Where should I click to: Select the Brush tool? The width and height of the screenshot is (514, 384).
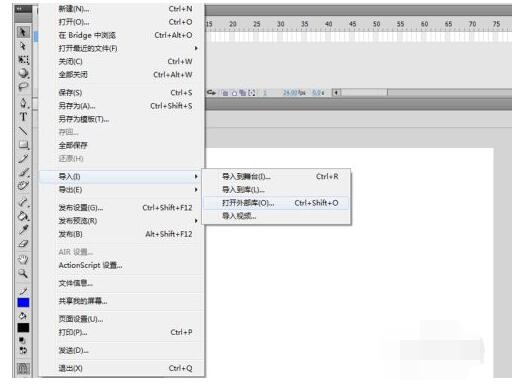point(23,172)
